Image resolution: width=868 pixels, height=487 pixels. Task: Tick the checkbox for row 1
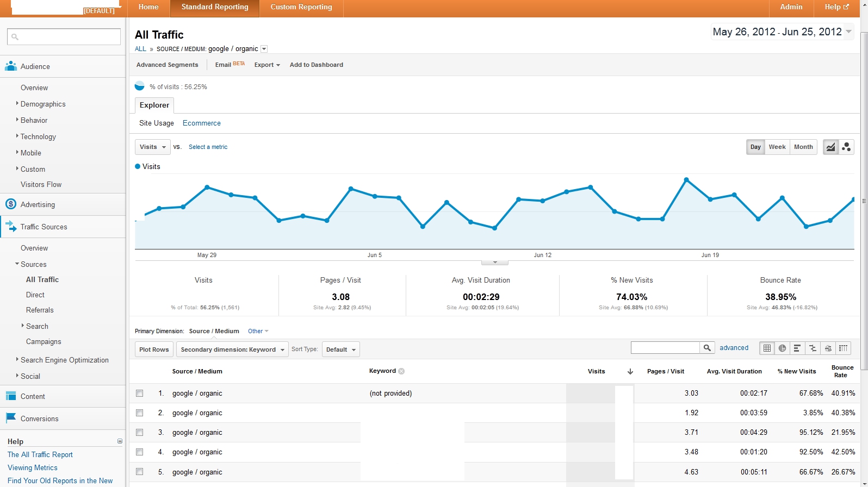click(x=140, y=393)
